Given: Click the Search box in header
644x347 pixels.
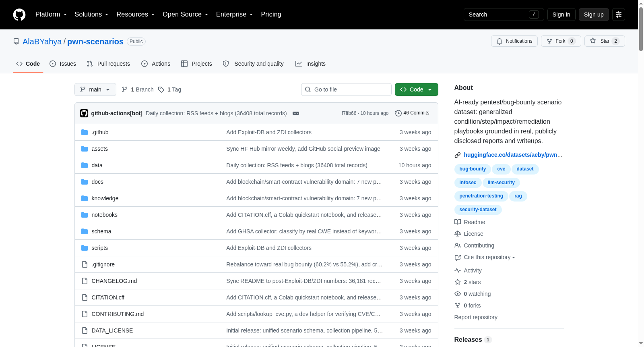Looking at the screenshot, I should [504, 15].
